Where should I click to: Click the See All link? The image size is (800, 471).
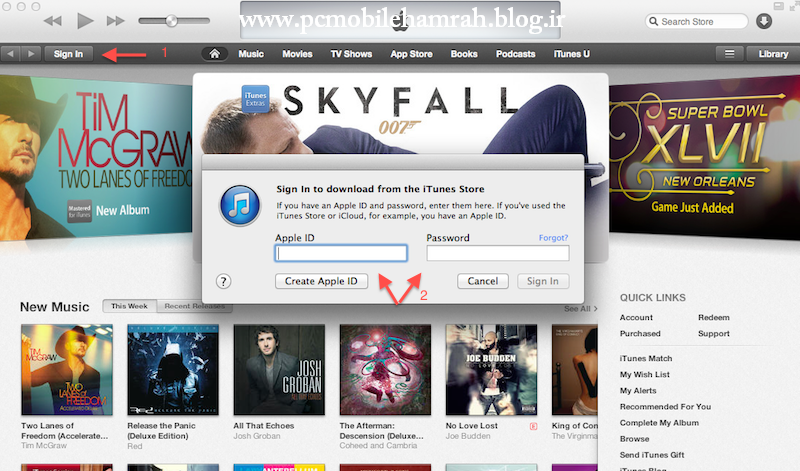[x=581, y=309]
